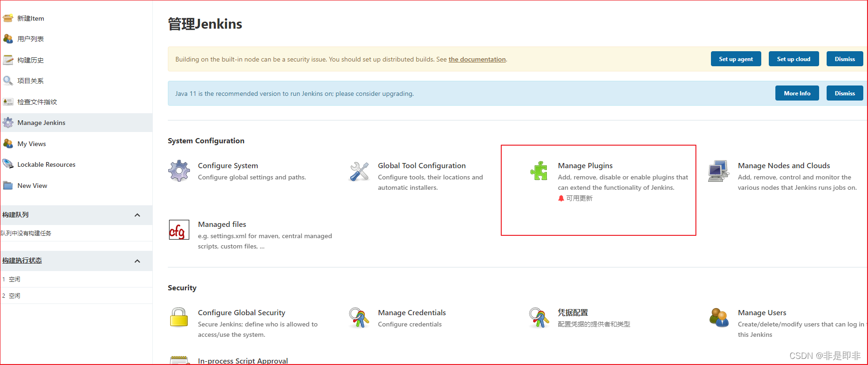Click the Set up cloud button
This screenshot has height=365, width=868.
794,59
